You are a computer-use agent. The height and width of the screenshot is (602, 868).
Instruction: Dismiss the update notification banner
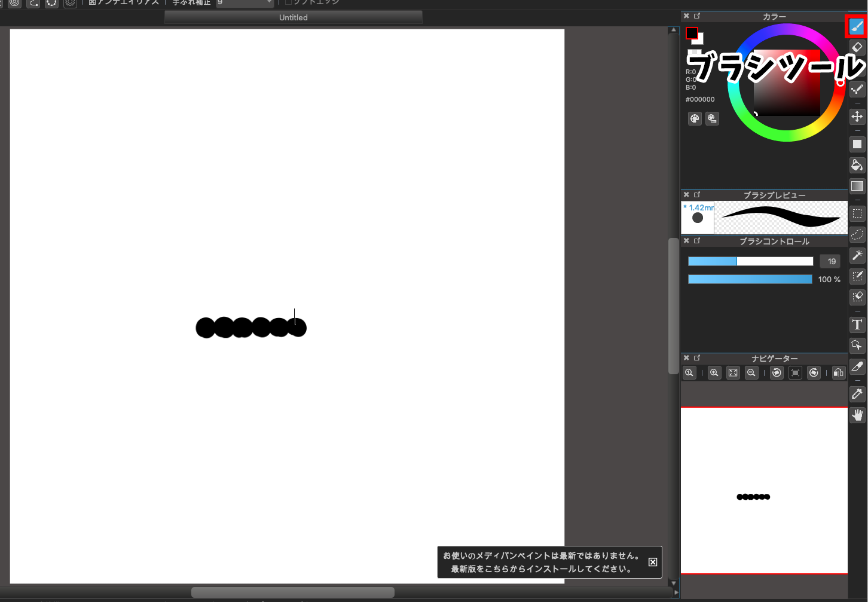653,562
